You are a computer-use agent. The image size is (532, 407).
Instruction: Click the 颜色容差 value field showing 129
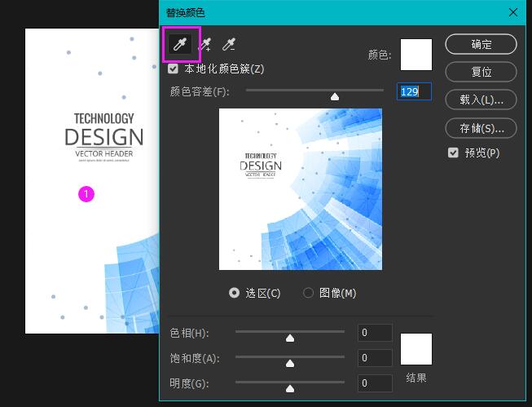coord(414,91)
